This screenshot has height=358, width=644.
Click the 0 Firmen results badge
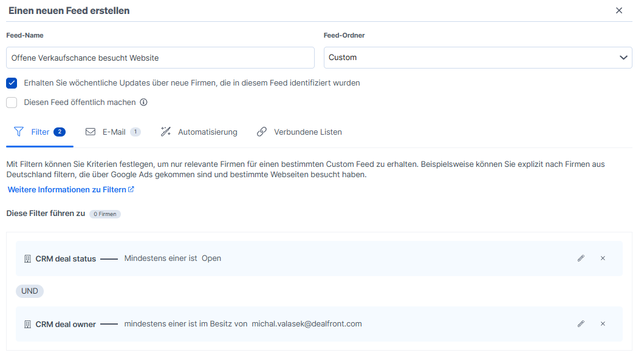point(104,214)
